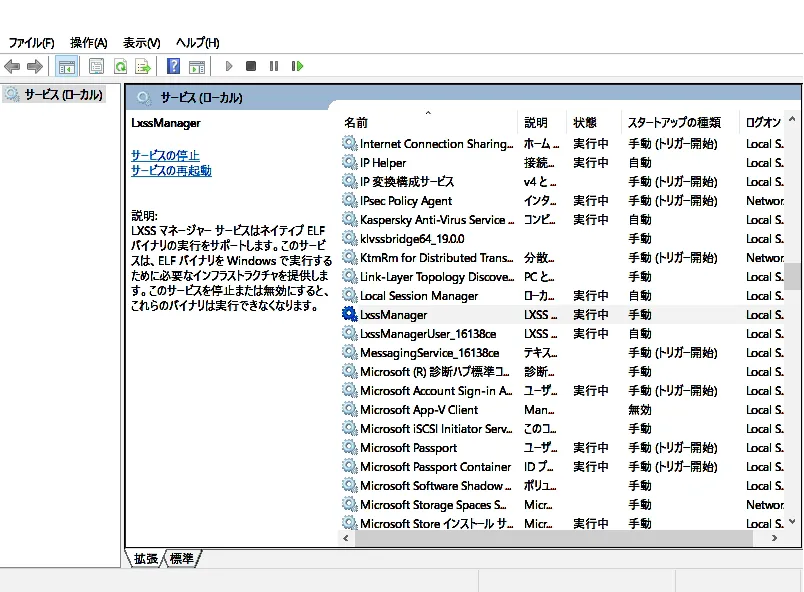Open the Help toolbar icon
The width and height of the screenshot is (804, 592).
175,66
